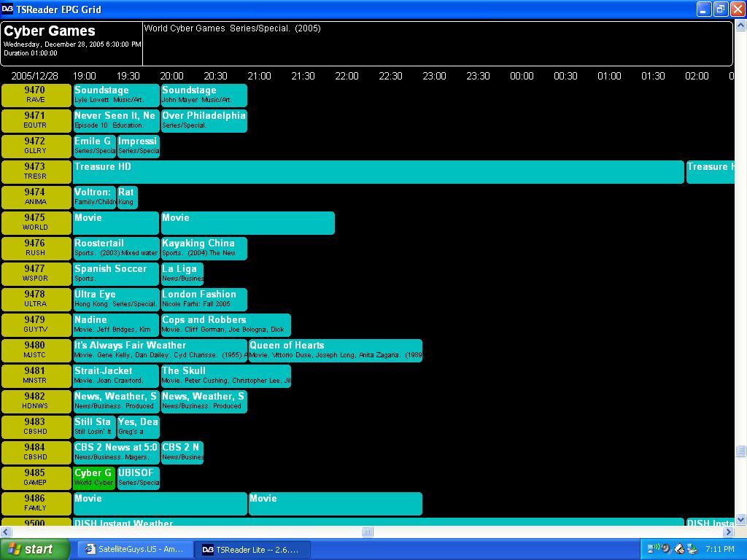Screen dimensions: 747x560
Task: Select It's Always Fair Weather movie
Action: pyautogui.click(x=160, y=350)
